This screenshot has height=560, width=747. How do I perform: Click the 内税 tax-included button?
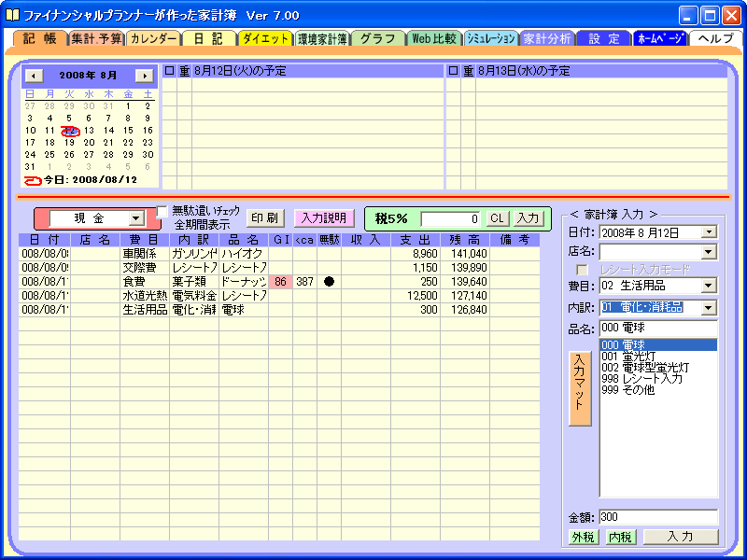coord(621,538)
